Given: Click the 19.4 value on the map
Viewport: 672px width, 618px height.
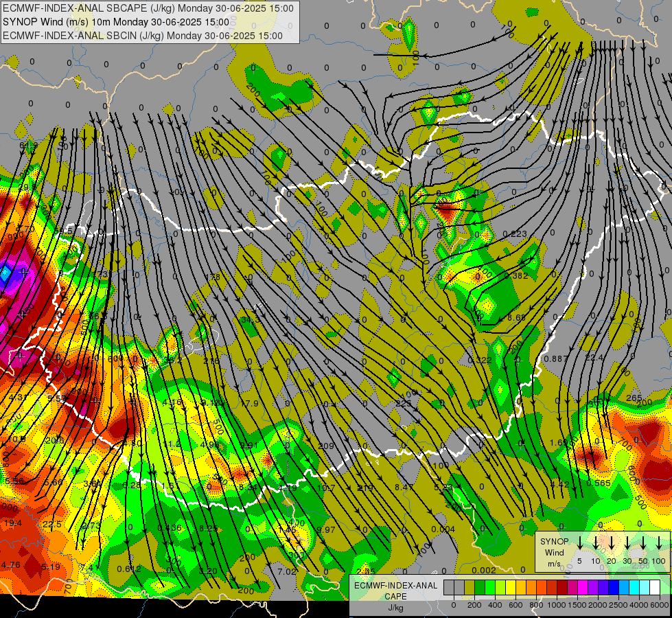Looking at the screenshot, I should tap(13, 523).
